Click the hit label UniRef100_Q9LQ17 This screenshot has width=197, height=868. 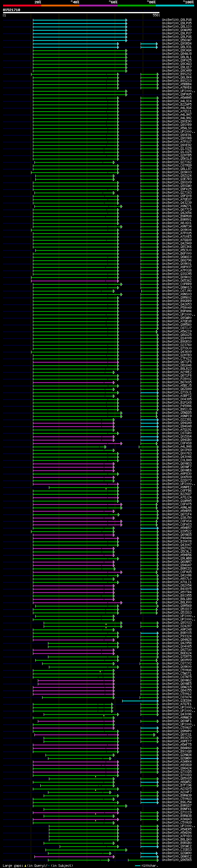(x=177, y=67)
